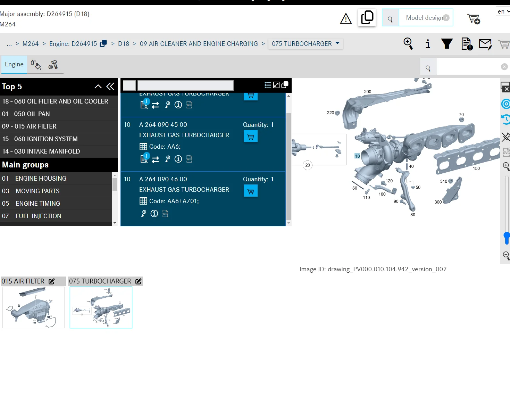Click the envelope feedback icon
The image size is (510, 420).
[485, 44]
